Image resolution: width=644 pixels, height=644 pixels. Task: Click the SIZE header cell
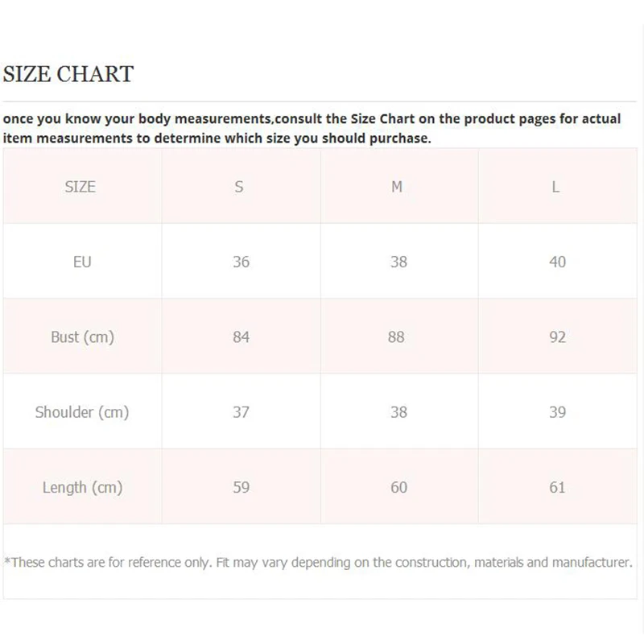point(80,187)
